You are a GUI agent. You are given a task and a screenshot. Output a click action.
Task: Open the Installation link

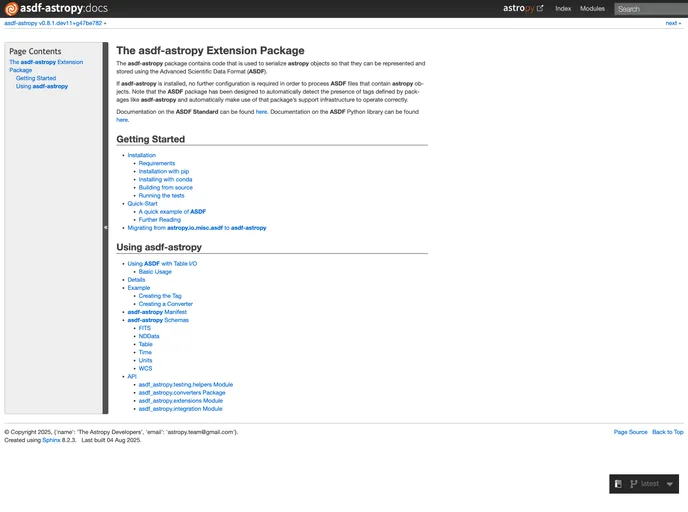[141, 155]
